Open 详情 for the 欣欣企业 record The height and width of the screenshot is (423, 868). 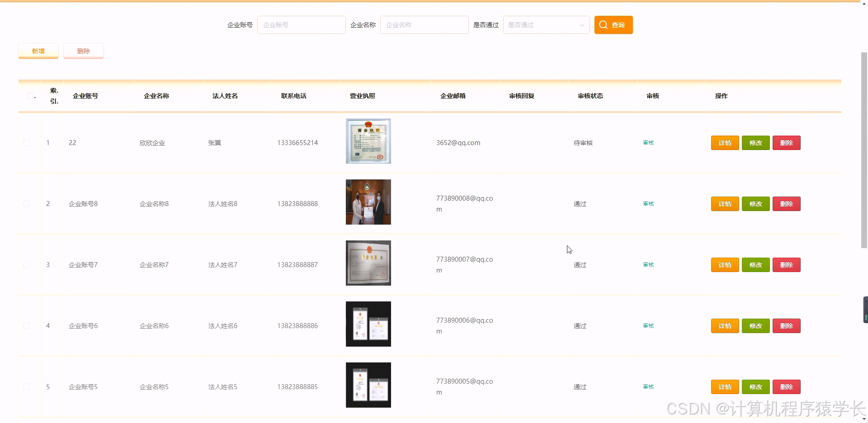coord(725,142)
